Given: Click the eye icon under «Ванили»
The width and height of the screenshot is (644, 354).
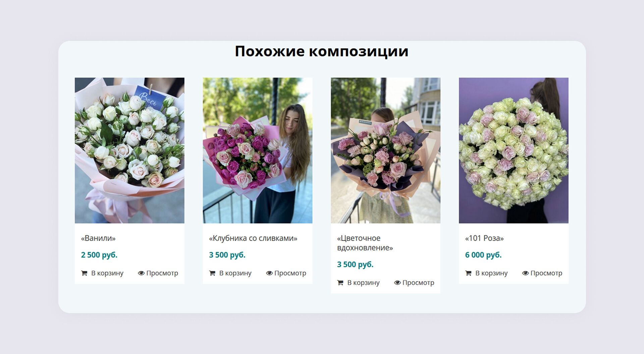Looking at the screenshot, I should (x=141, y=273).
